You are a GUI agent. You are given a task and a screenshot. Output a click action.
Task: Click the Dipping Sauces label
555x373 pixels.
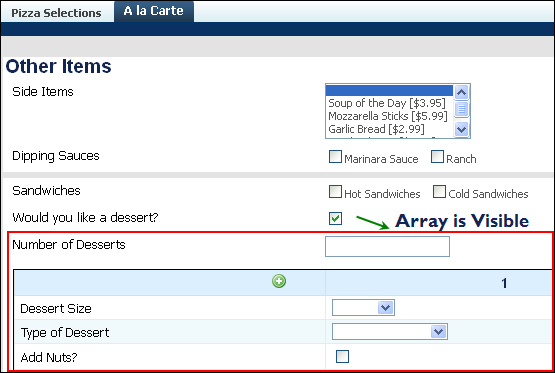56,156
